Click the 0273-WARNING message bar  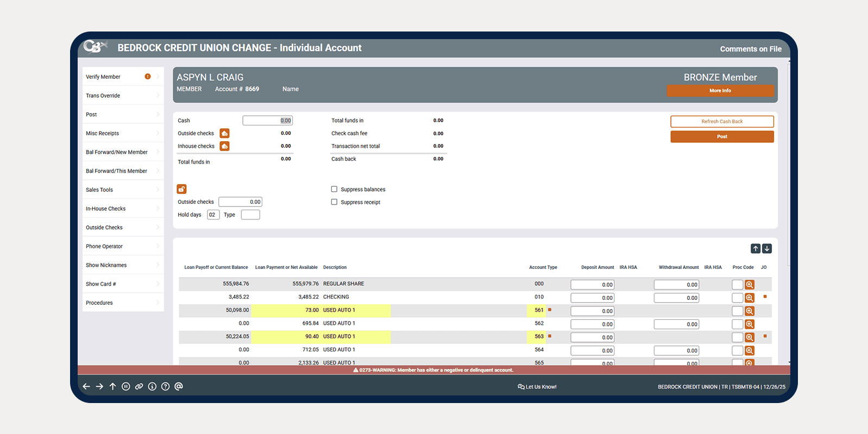coord(433,370)
